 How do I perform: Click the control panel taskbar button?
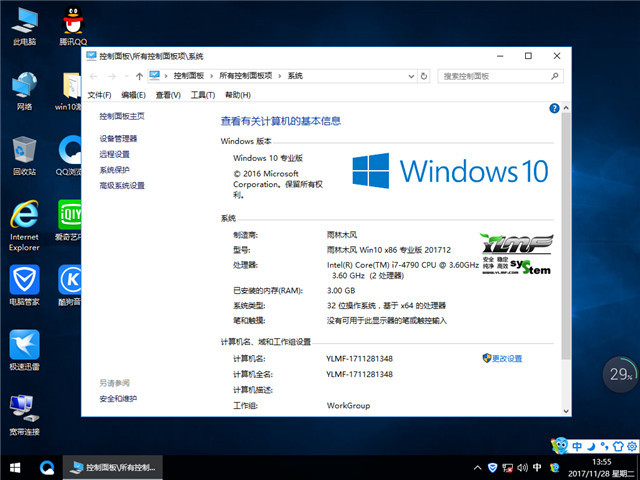[113, 468]
